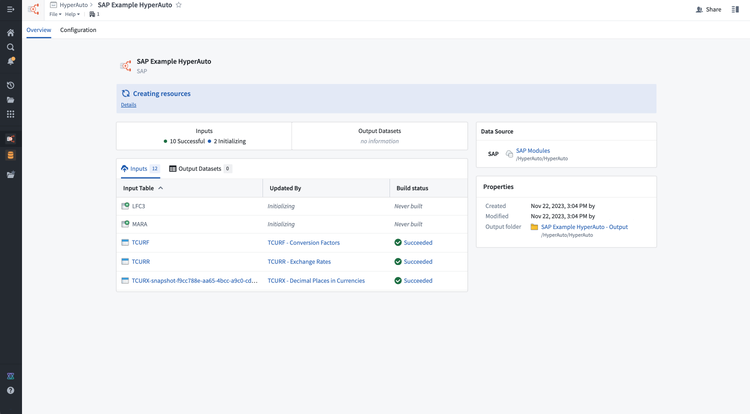Open the help question mark icon
The image size is (750, 414).
coord(11,390)
